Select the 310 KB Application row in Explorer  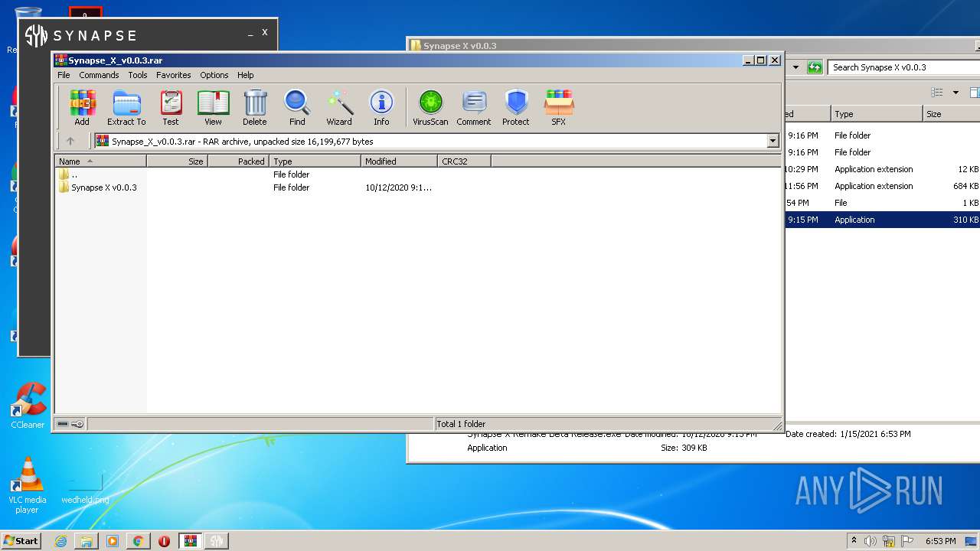882,220
